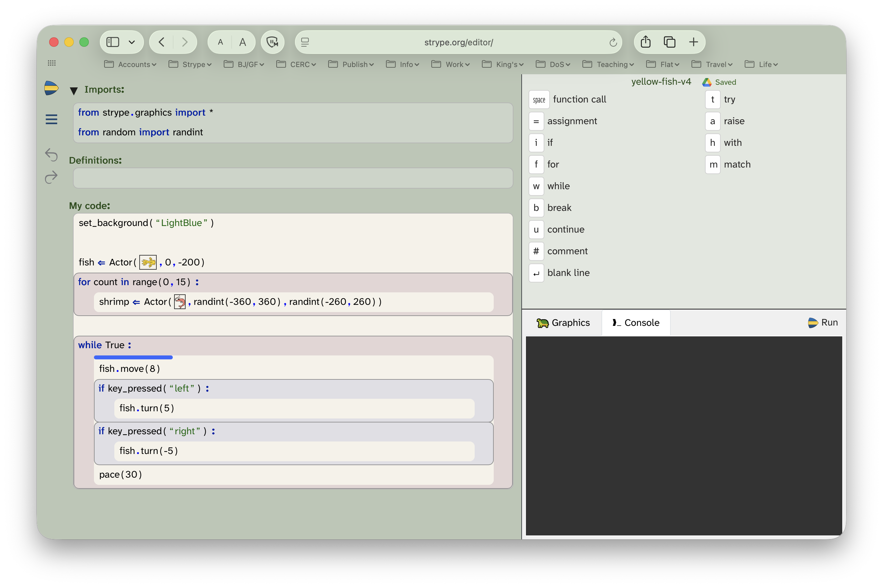Click the fish.turn(-5) line

point(294,451)
